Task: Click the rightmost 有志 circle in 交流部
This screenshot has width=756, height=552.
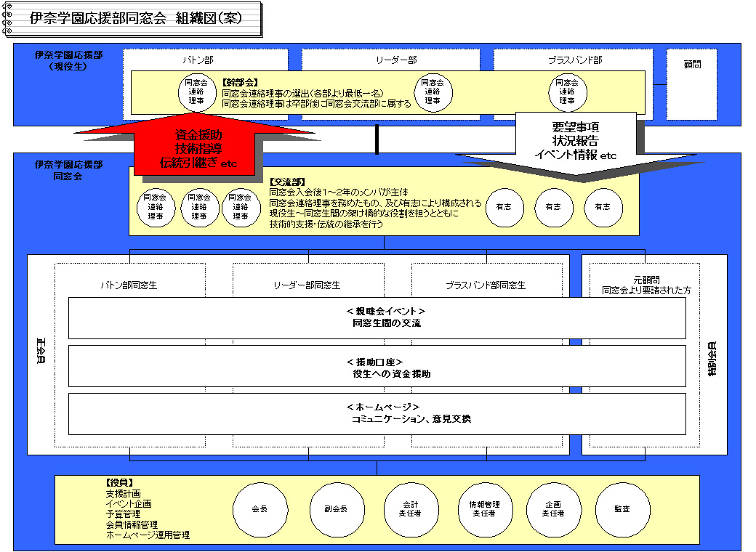Action: 603,208
